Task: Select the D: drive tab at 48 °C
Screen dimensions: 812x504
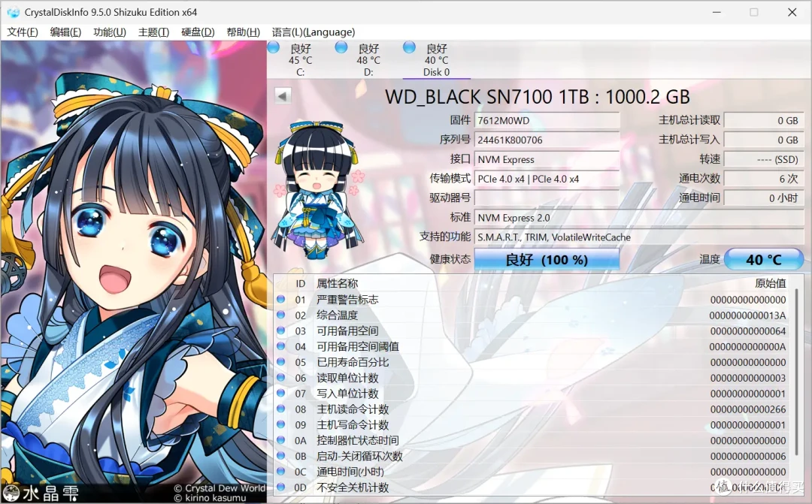Action: (x=368, y=60)
